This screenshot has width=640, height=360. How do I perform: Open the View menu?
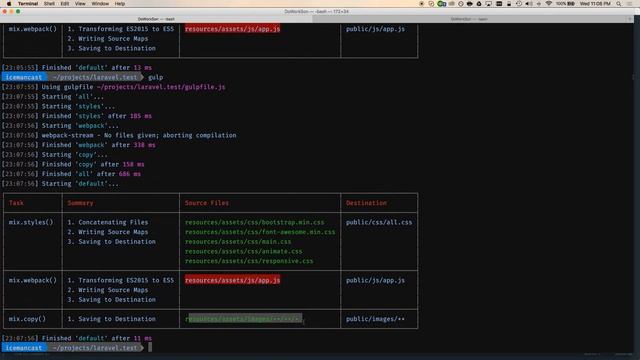pyautogui.click(x=80, y=4)
